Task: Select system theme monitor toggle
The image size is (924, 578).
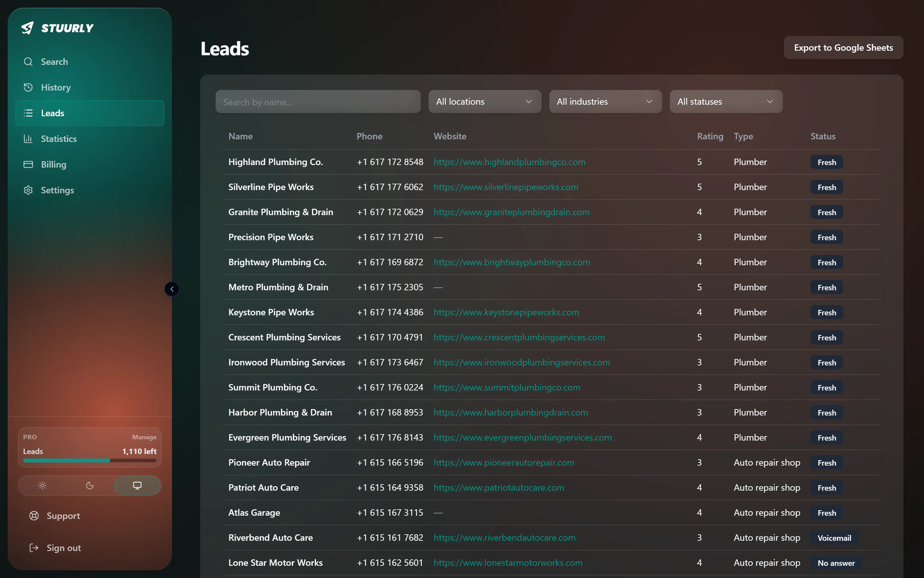Action: 137,486
